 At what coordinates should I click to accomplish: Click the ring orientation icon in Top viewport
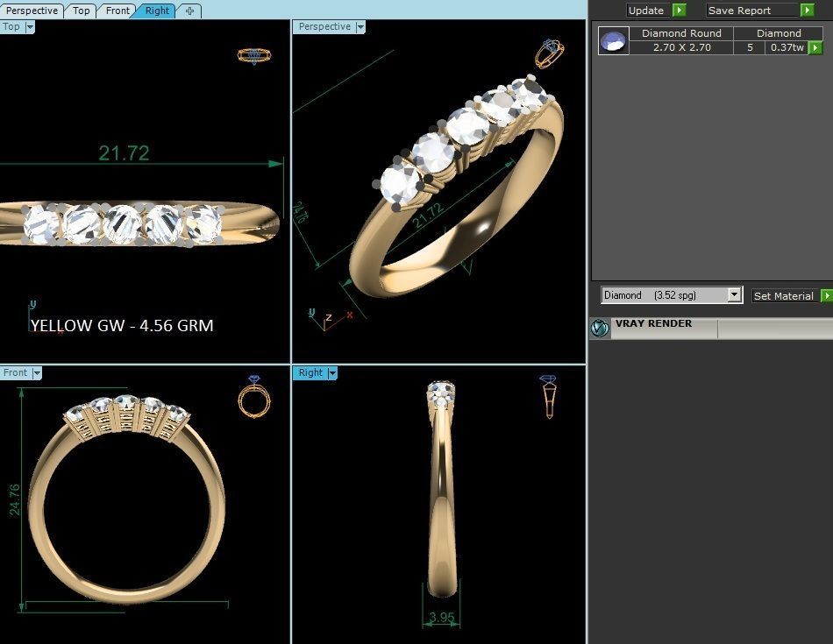tap(254, 55)
